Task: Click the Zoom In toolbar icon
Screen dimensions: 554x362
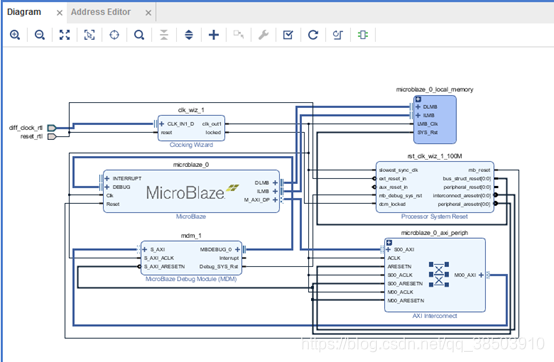Action: [15, 35]
